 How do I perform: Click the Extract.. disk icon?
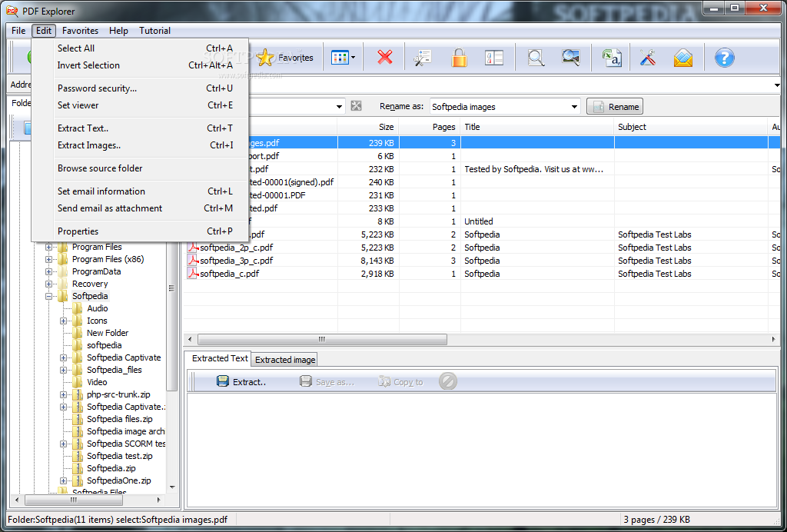(223, 381)
